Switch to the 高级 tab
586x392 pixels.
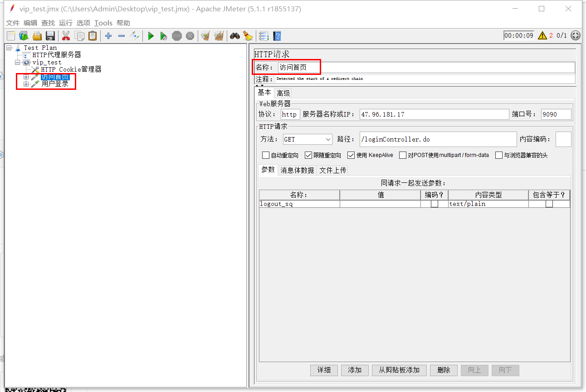tap(283, 93)
